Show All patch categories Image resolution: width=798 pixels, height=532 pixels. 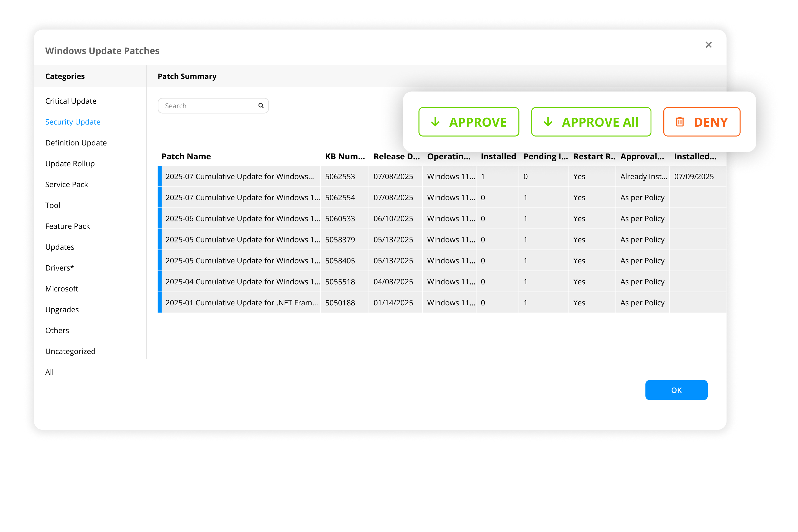point(50,372)
